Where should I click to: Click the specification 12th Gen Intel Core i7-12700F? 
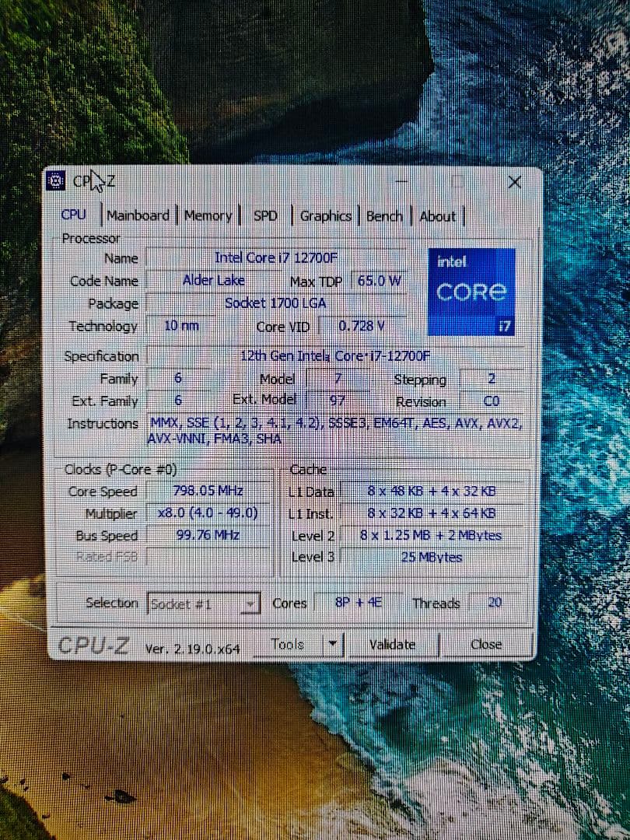pos(335,355)
